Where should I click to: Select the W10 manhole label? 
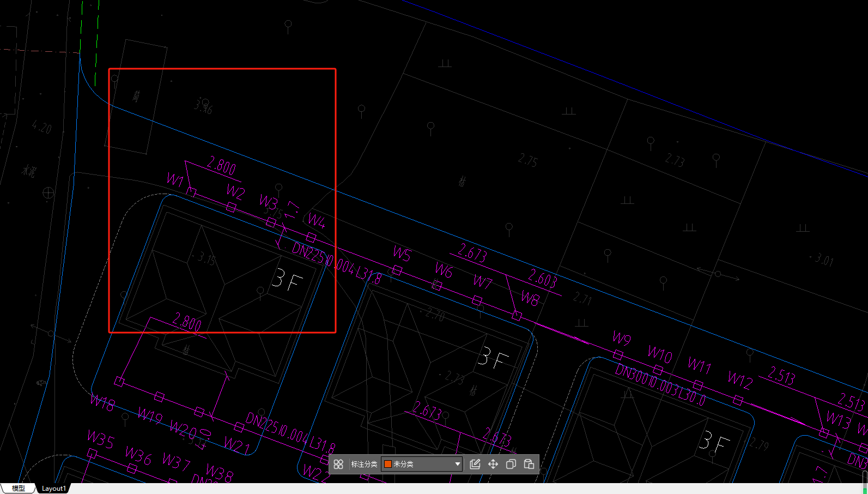(660, 354)
